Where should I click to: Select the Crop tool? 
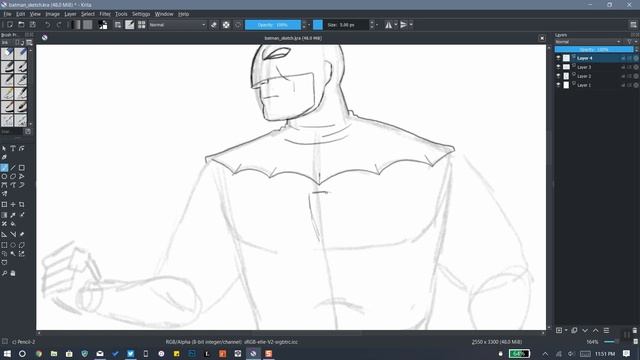(x=22, y=204)
